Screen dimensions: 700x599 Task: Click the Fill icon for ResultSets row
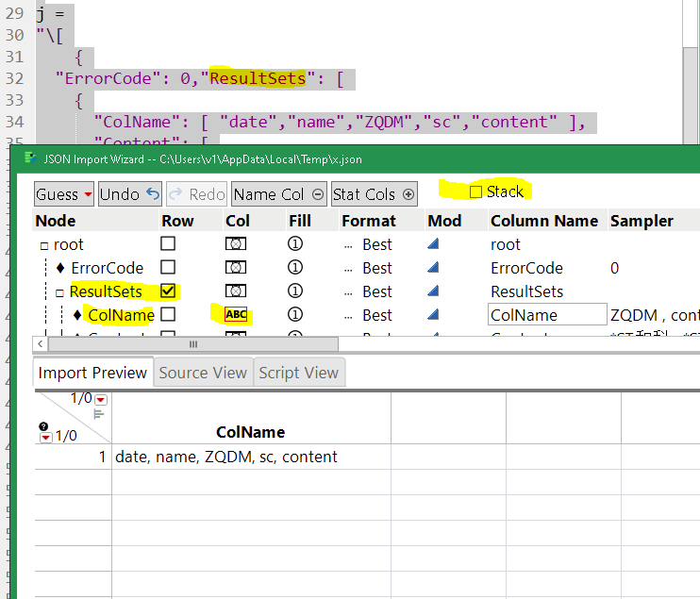(295, 291)
